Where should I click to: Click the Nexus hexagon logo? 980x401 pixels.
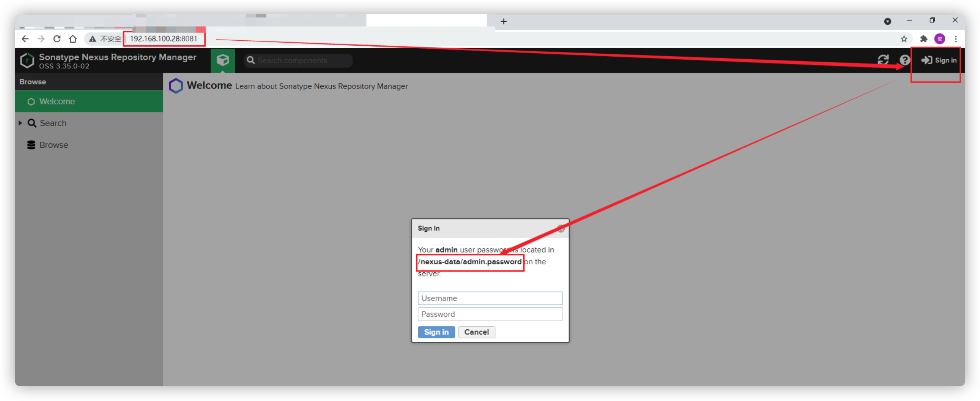27,60
